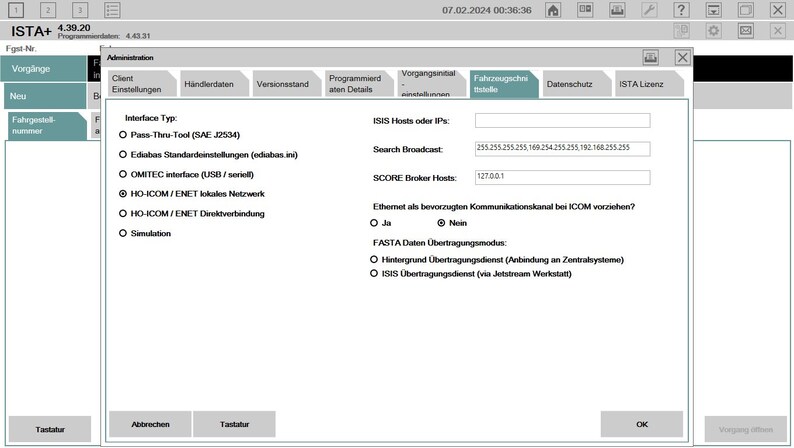Viewport: 794px width, 448px height.
Task: Open the Vorgangsinitialeinstellungen tab
Action: (430, 84)
